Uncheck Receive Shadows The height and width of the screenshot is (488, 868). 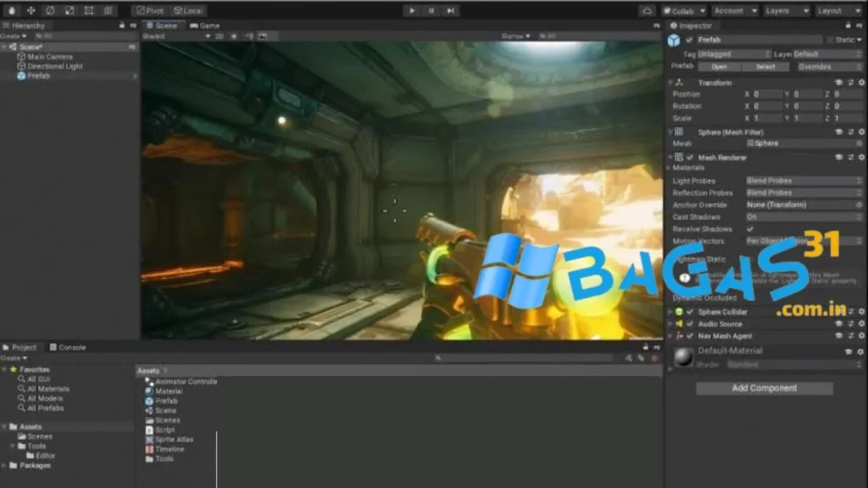point(750,229)
